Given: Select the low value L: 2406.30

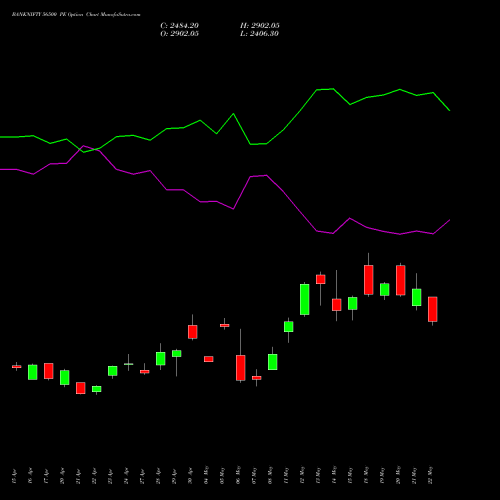Looking at the screenshot, I should (259, 34).
